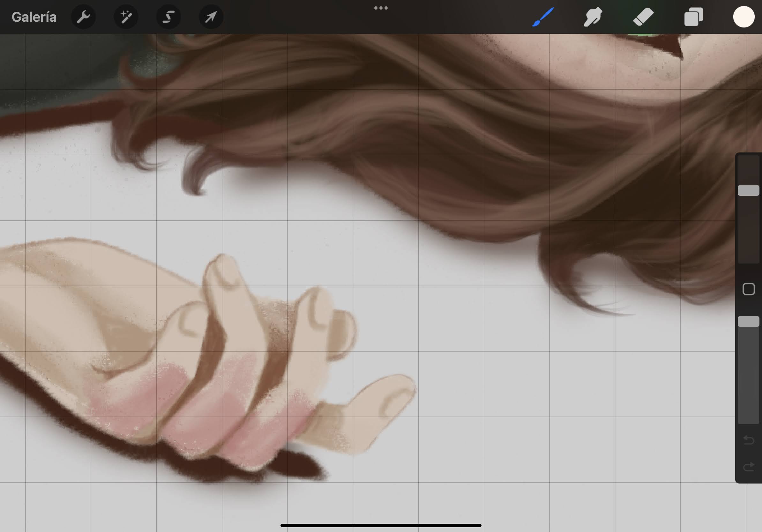Tap the square modify button in sidebar
The width and height of the screenshot is (762, 532).
point(748,289)
